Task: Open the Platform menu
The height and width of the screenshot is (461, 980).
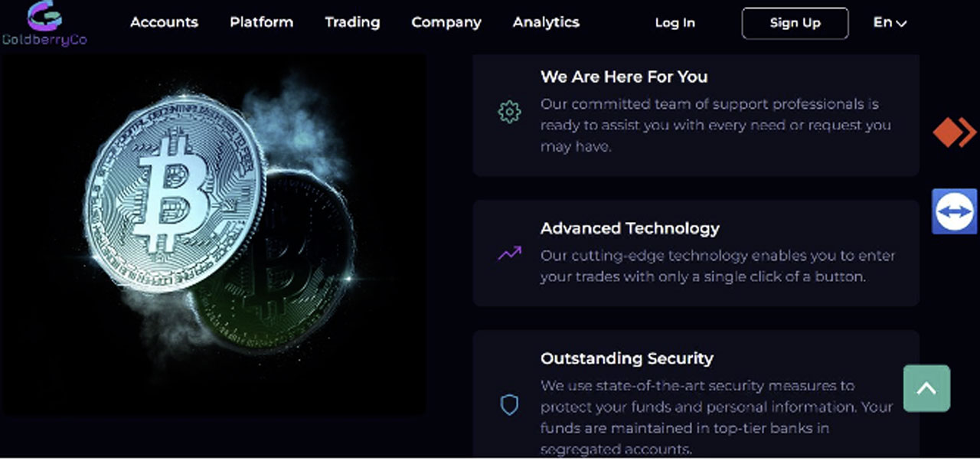Action: (x=261, y=23)
